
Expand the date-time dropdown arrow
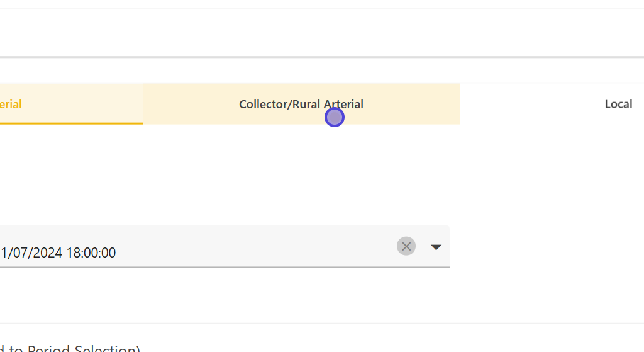(436, 247)
